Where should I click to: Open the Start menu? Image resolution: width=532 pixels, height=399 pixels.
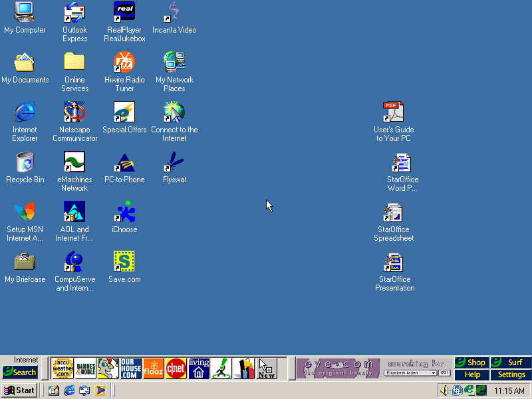click(19, 390)
